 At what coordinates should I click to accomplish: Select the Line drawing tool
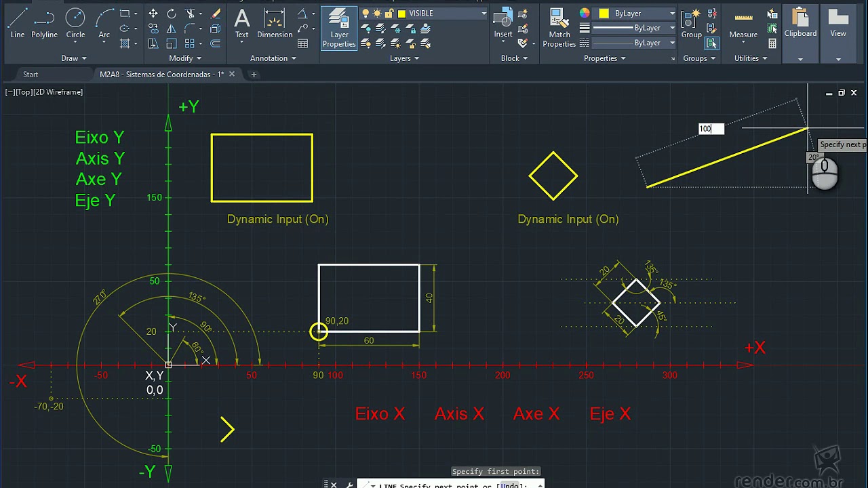click(x=18, y=23)
